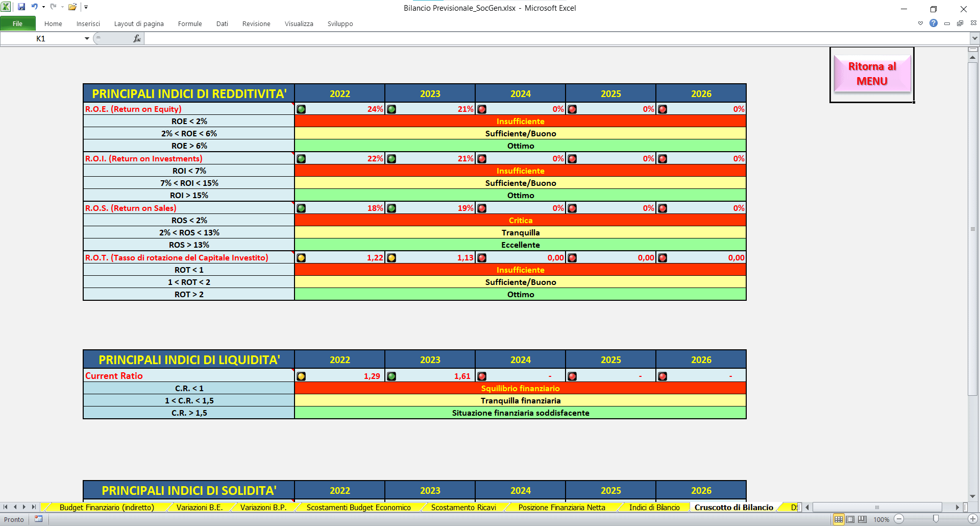
Task: Open the Home ribbon tab
Action: coord(53,23)
